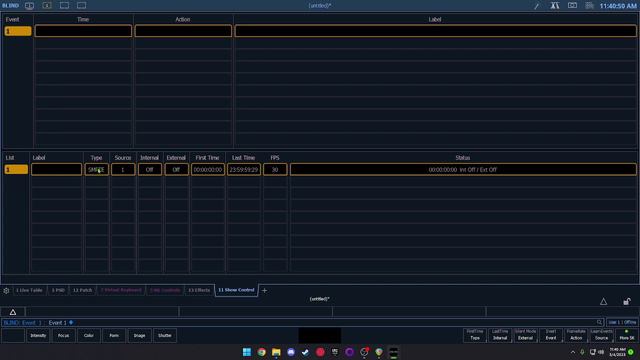
Task: Click the Shutter parameter button
Action: 165,336
